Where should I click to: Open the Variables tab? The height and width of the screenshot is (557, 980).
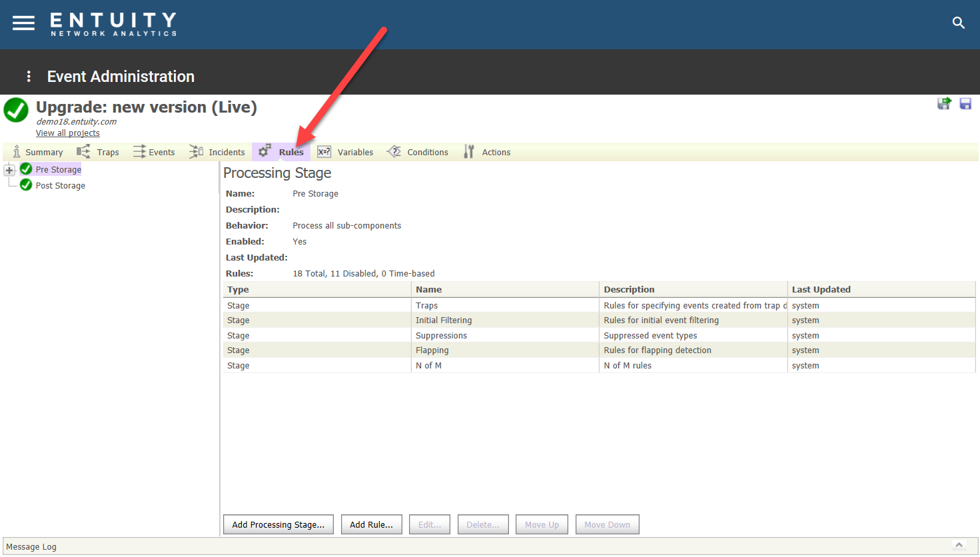click(x=345, y=152)
